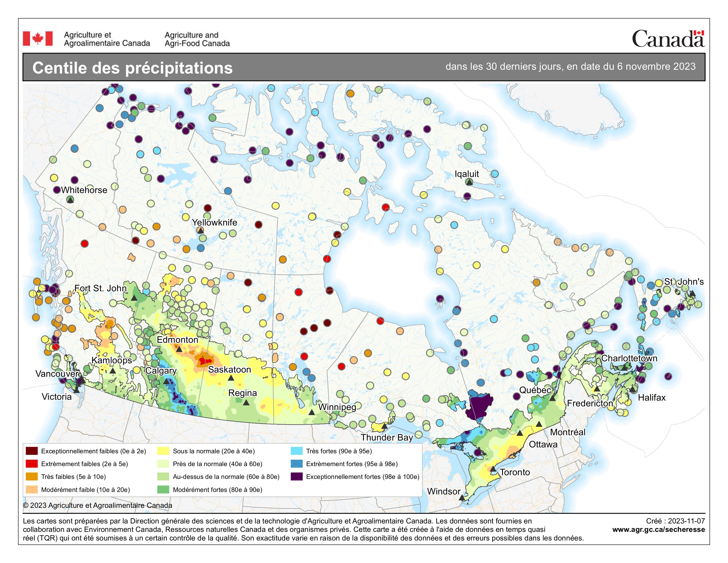Click the Edmonton city triangle marker
The image size is (728, 563).
(179, 349)
